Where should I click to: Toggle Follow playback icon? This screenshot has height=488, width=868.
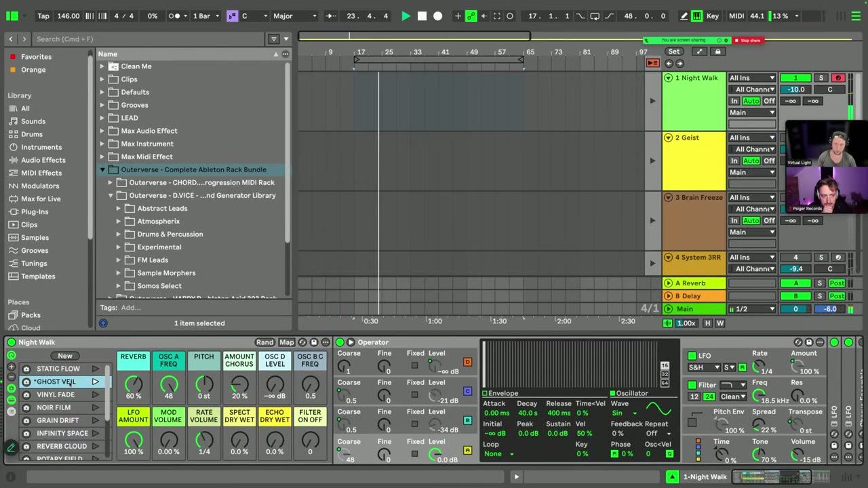(x=331, y=16)
